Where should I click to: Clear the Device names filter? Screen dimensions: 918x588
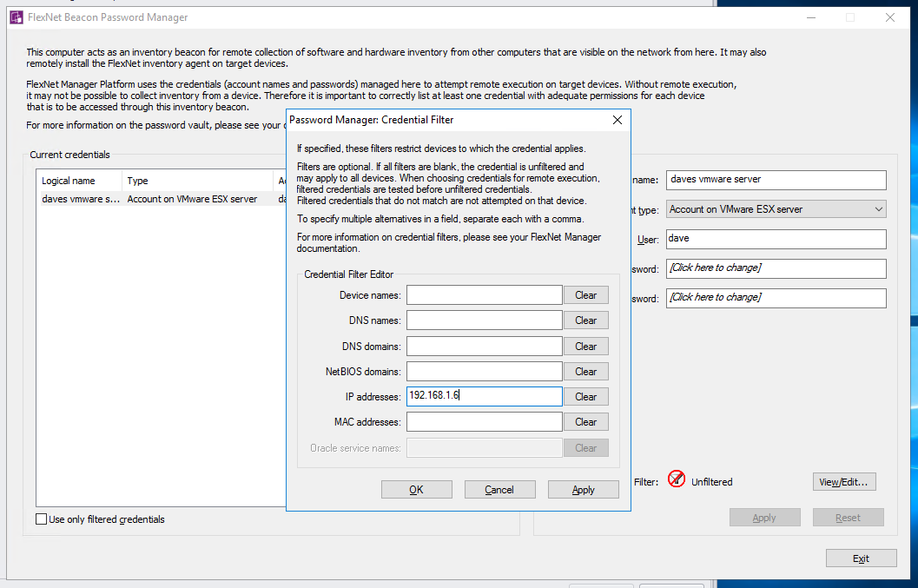tap(586, 295)
